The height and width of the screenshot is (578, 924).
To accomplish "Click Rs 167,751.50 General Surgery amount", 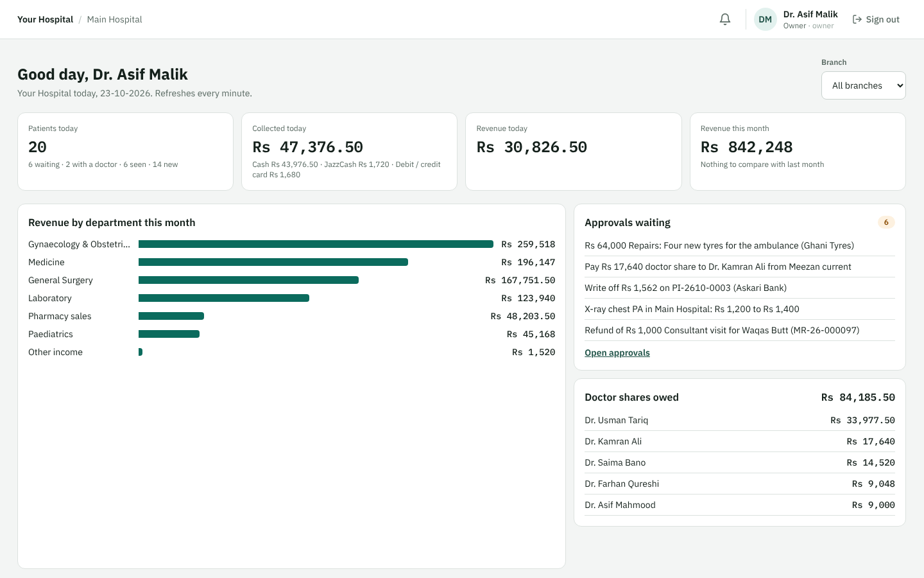I will pyautogui.click(x=520, y=280).
